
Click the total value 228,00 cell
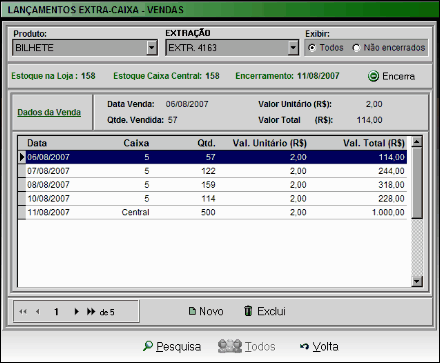tap(391, 199)
